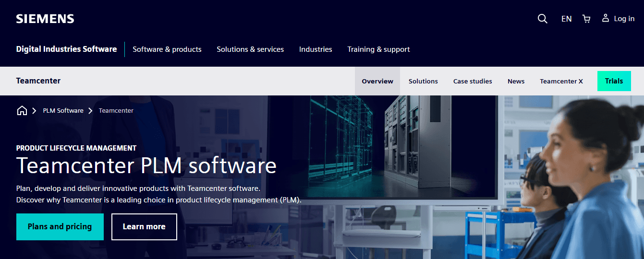This screenshot has width=644, height=259.
Task: Click Plans and pricing button
Action: [60, 227]
